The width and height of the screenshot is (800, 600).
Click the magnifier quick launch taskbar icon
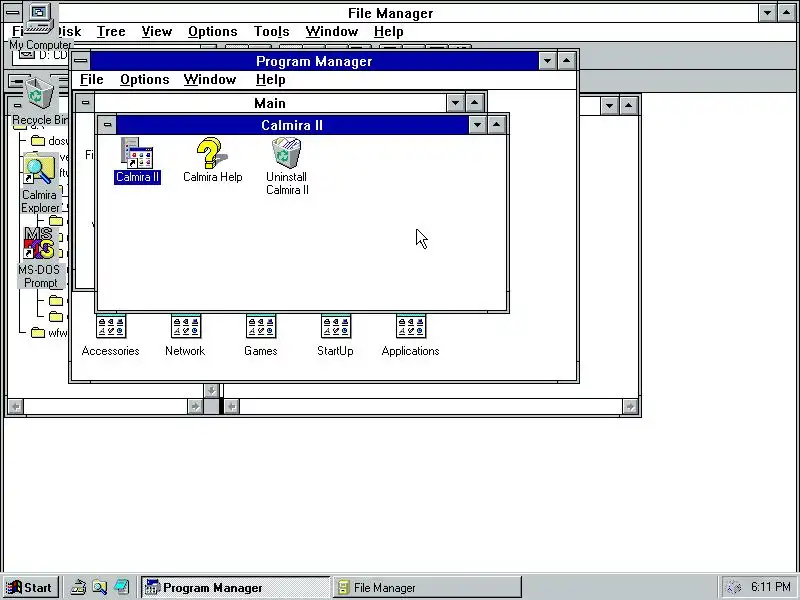coord(99,587)
